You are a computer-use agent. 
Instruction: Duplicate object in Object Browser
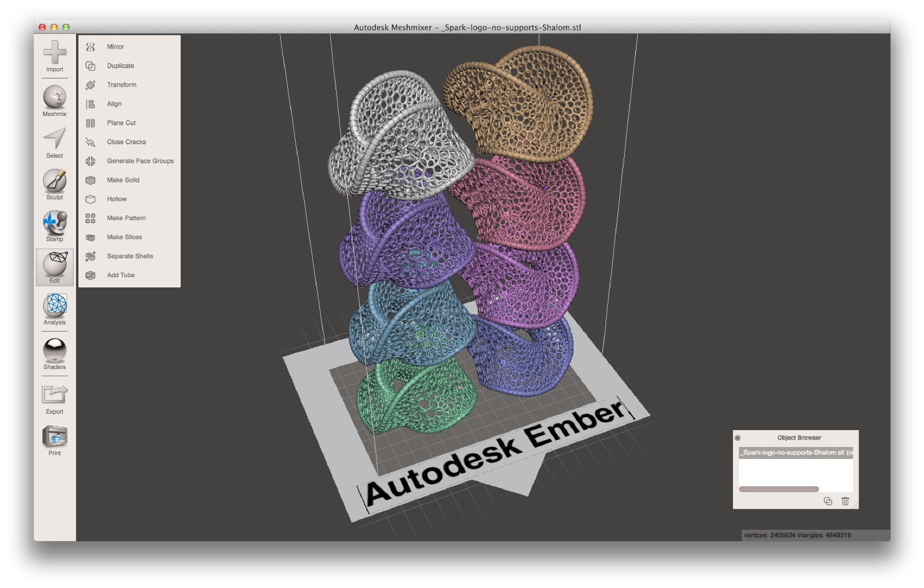[828, 501]
